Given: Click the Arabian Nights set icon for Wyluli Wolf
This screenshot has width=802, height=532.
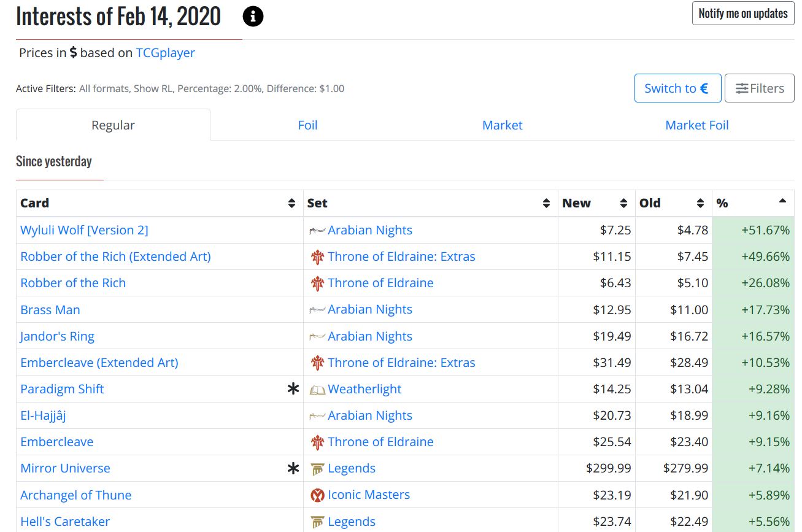Looking at the screenshot, I should pyautogui.click(x=317, y=231).
